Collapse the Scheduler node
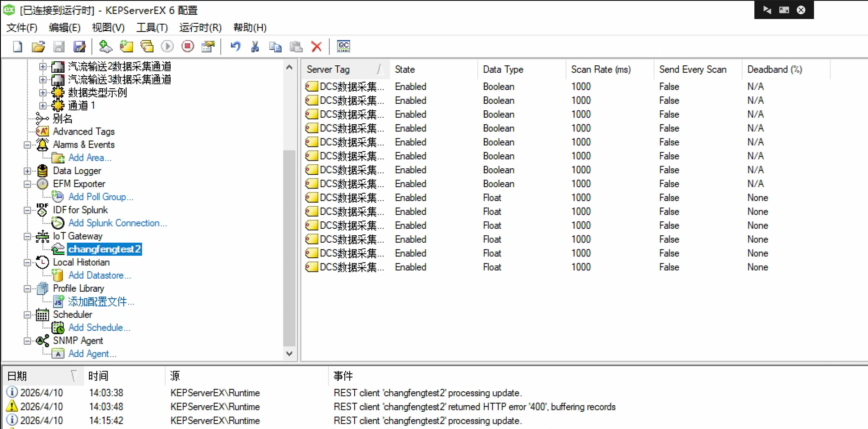 (27, 315)
